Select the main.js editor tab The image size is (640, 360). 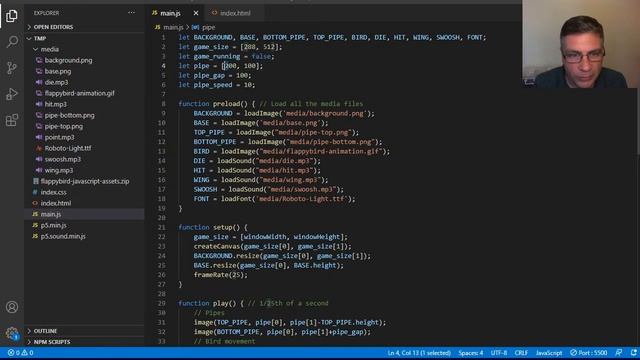(x=170, y=13)
